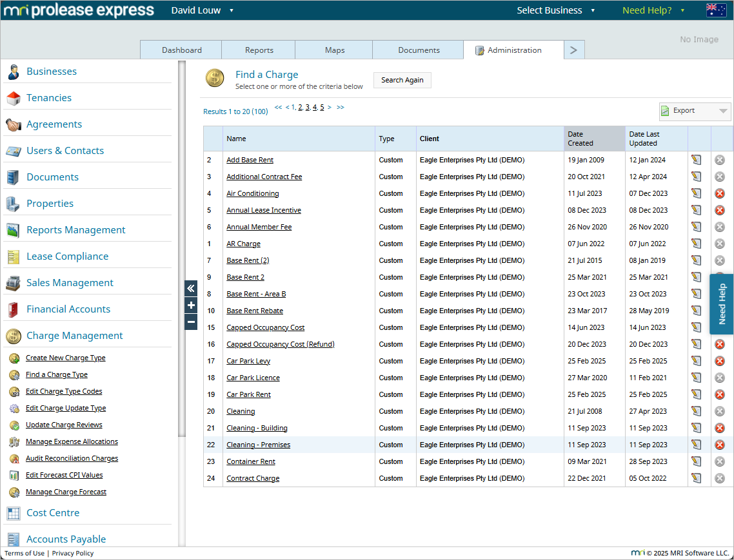Open the Update Charge Reviews link
The width and height of the screenshot is (734, 560).
click(x=64, y=425)
